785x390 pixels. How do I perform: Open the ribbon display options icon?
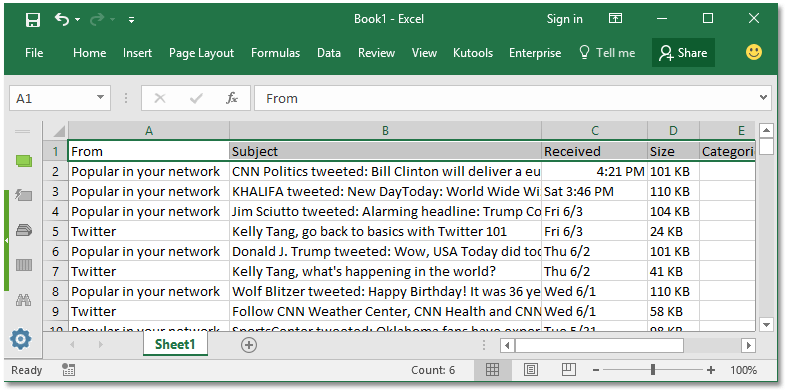point(615,19)
